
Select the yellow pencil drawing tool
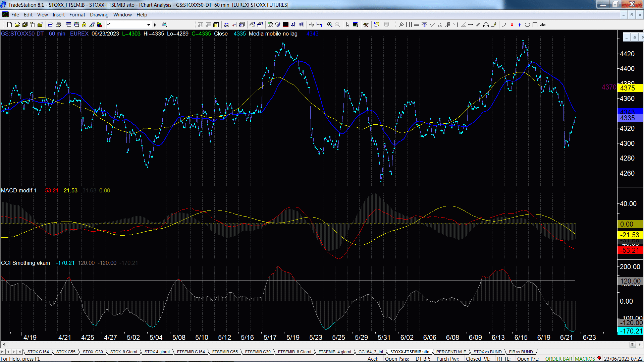[x=494, y=25]
